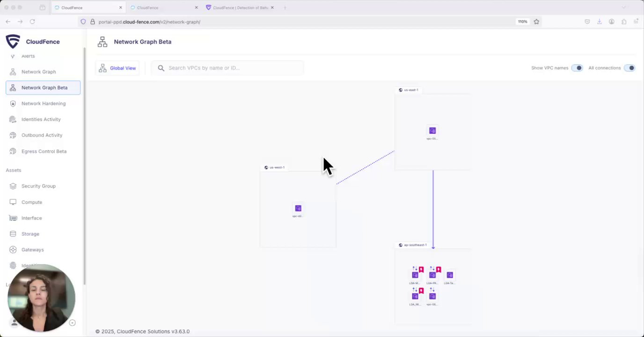Switch to the first CloudFence browser tab
The height and width of the screenshot is (337, 644).
(x=88, y=7)
